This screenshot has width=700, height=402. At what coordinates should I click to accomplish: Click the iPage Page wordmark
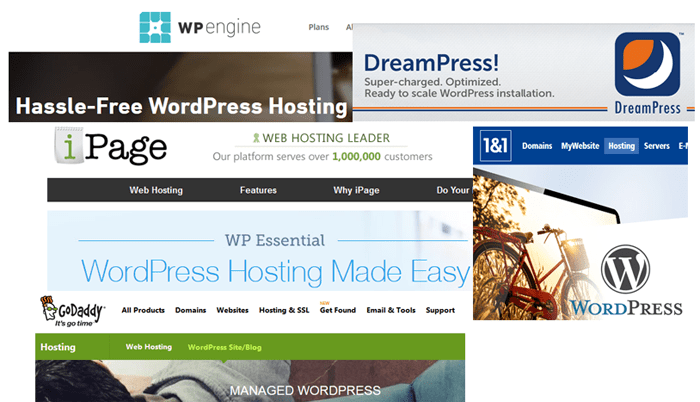[126, 148]
